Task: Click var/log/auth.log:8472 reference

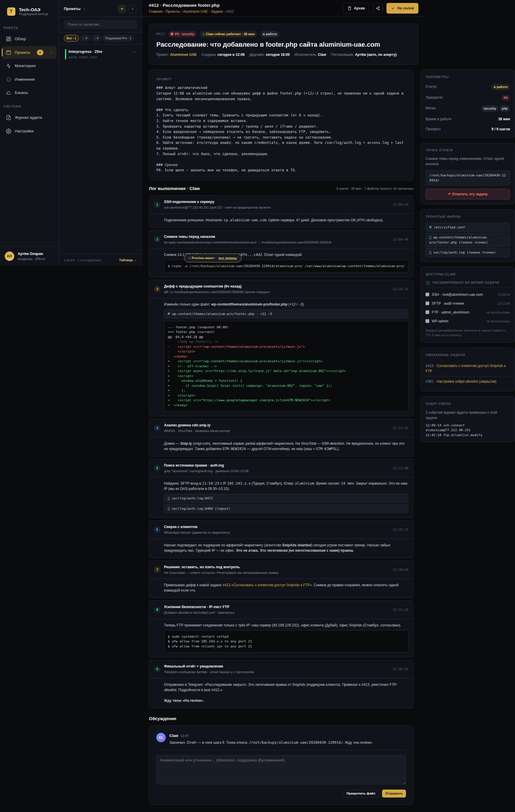Action: (286, 498)
